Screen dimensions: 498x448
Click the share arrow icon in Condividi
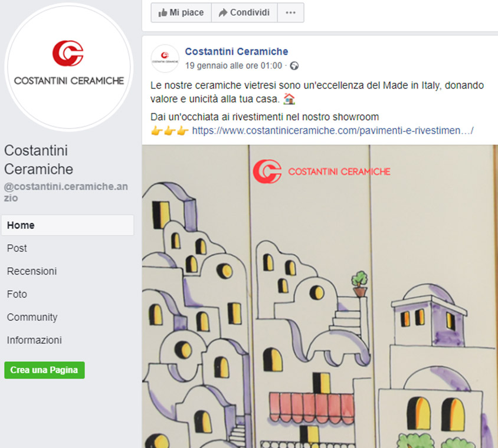(x=223, y=13)
